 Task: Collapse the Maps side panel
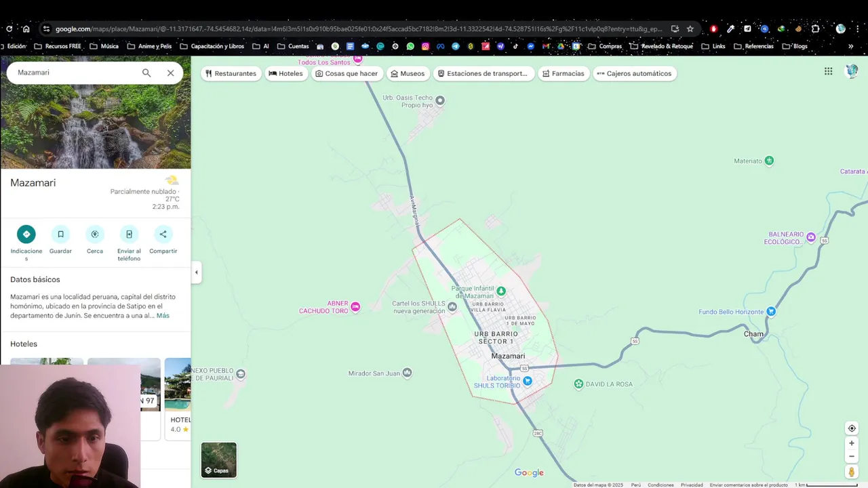[x=197, y=272]
